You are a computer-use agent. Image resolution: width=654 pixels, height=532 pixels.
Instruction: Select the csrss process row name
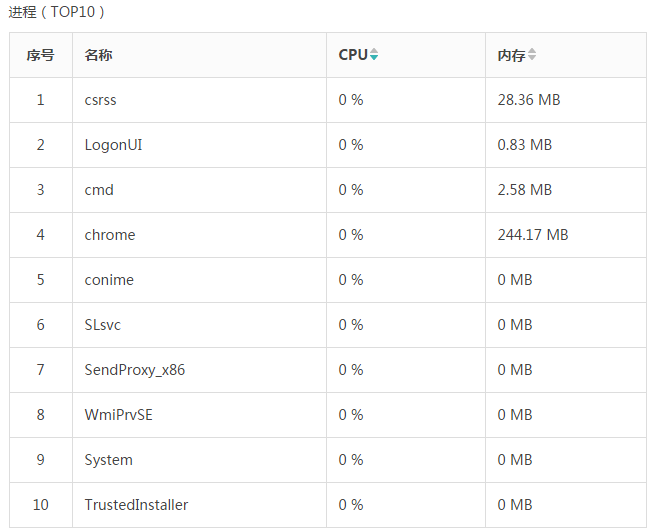point(101,100)
